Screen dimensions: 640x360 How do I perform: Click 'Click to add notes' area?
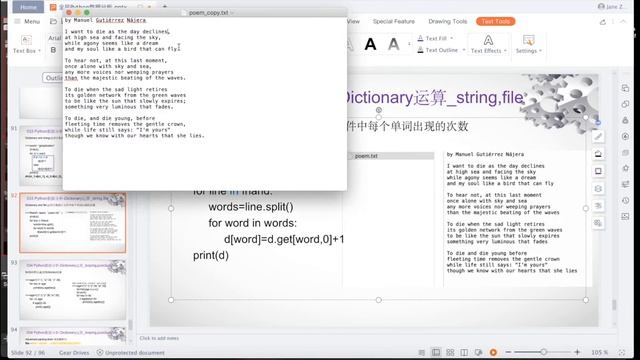point(159,338)
